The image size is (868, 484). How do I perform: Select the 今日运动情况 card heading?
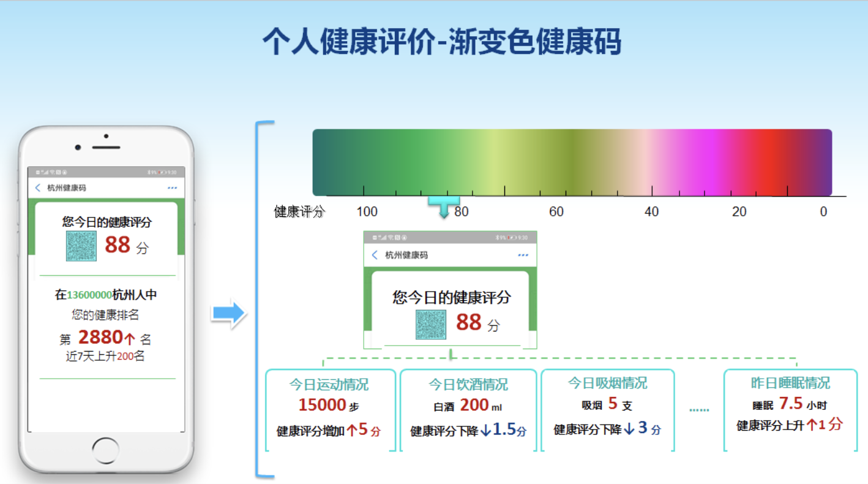(329, 385)
